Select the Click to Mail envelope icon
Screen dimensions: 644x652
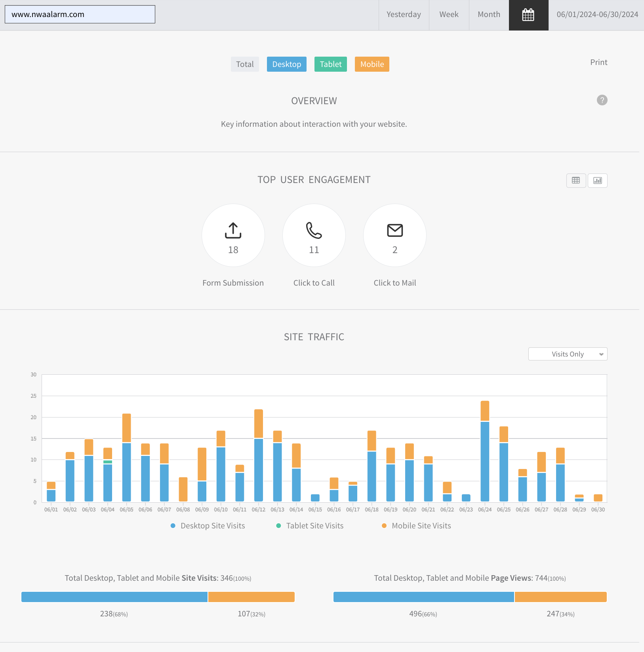tap(395, 231)
